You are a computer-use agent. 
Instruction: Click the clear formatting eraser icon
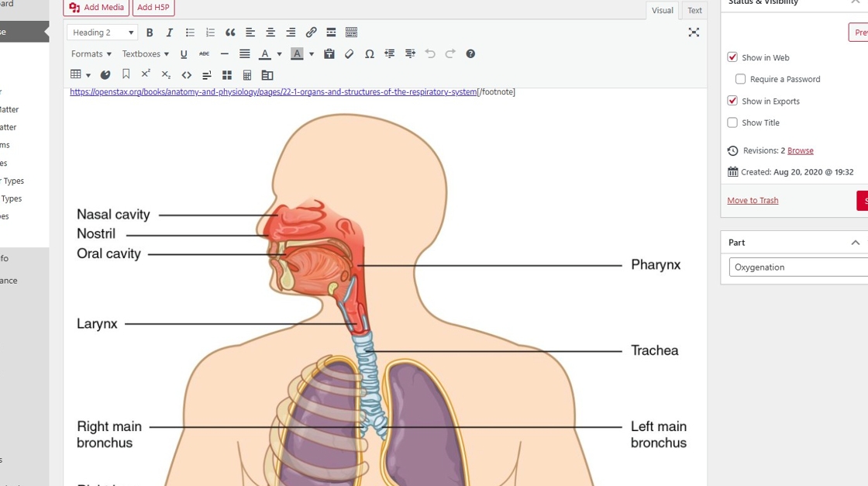coord(350,54)
